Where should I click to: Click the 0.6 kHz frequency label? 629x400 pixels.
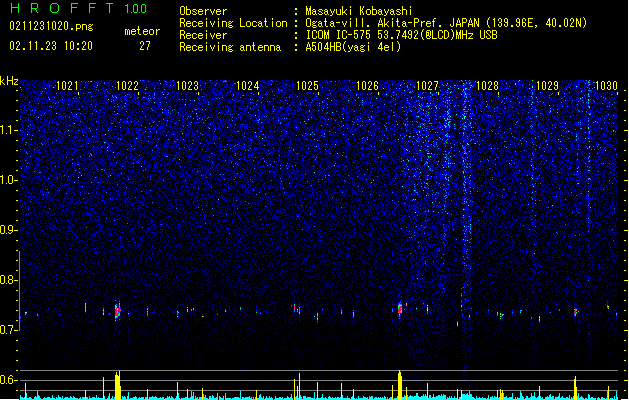click(9, 380)
